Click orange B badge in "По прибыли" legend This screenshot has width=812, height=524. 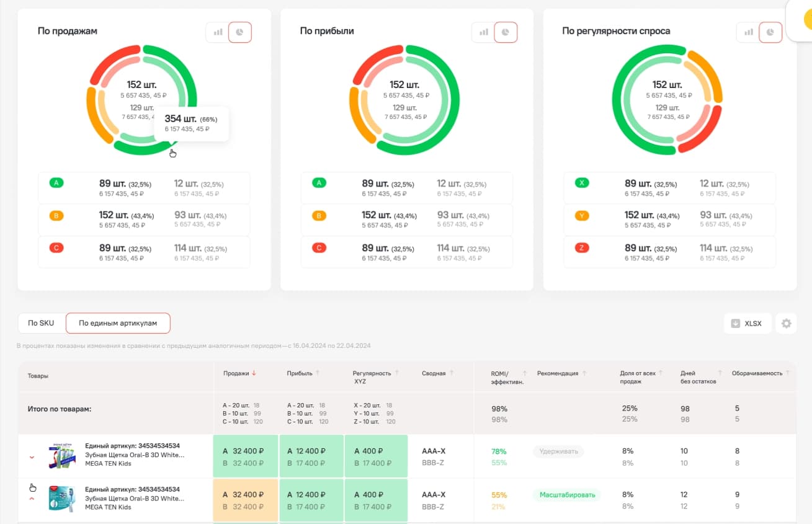click(x=319, y=216)
